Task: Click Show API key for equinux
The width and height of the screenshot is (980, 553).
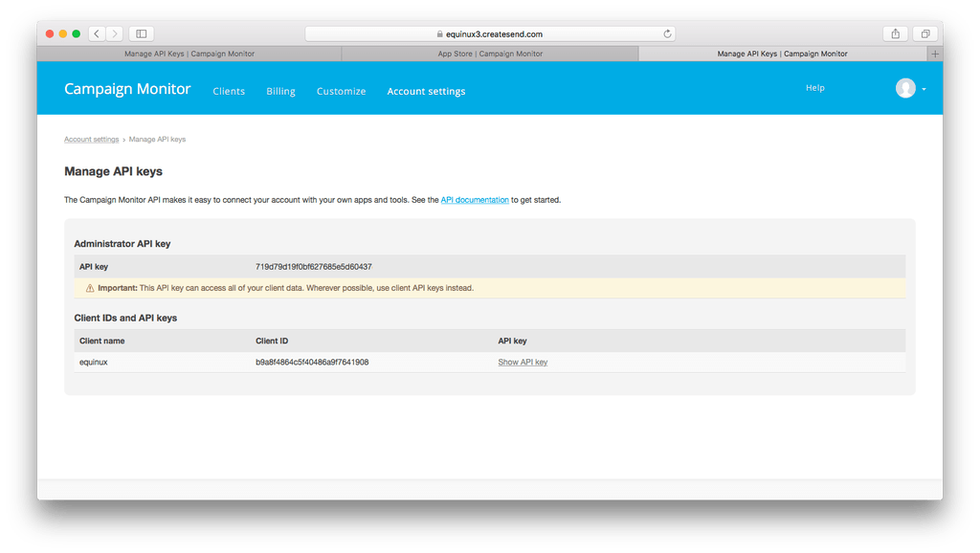Action: 523,363
